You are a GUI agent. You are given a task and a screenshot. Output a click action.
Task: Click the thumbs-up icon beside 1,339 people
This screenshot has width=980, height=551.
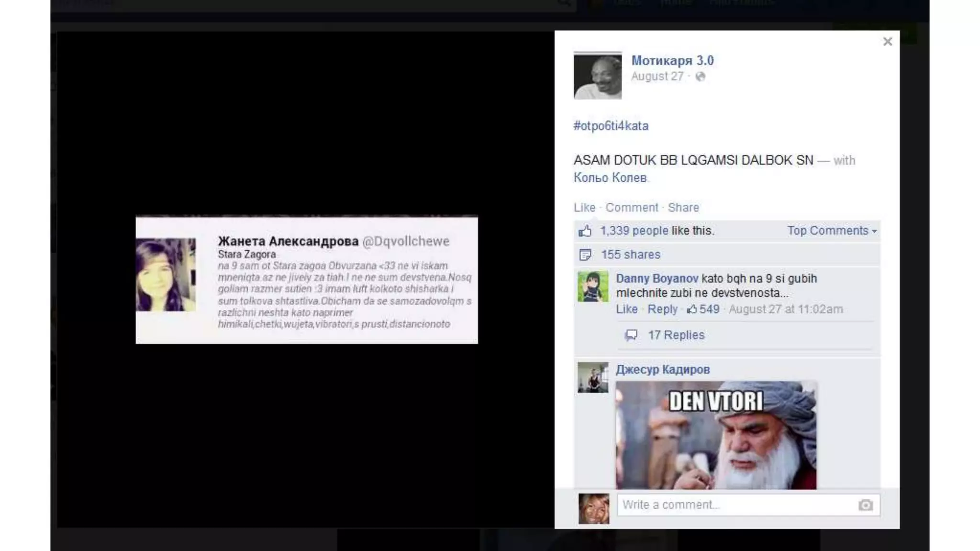[585, 231]
